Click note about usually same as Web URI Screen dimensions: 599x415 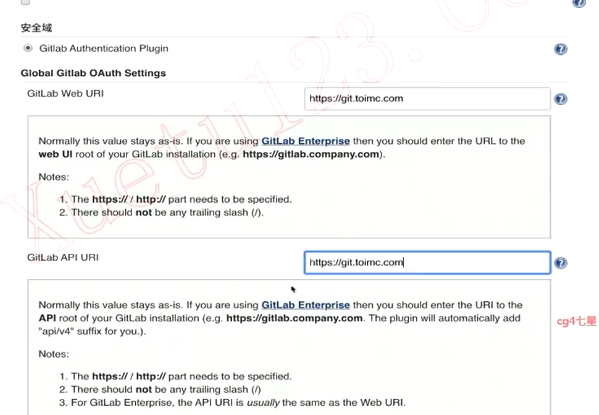(238, 402)
